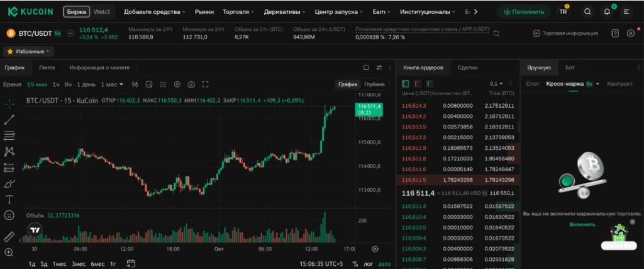Switch chart view to Глубина
The height and width of the screenshot is (269, 644).
click(374, 84)
